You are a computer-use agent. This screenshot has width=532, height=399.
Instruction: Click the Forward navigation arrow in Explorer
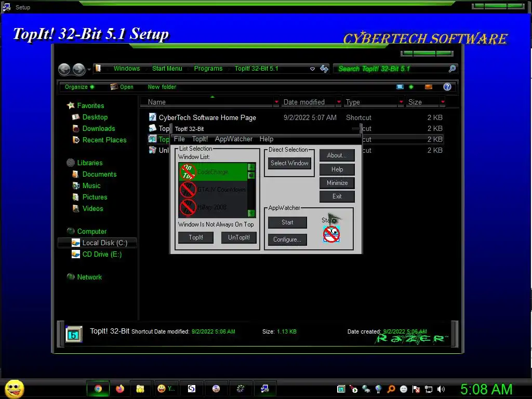[x=79, y=69]
